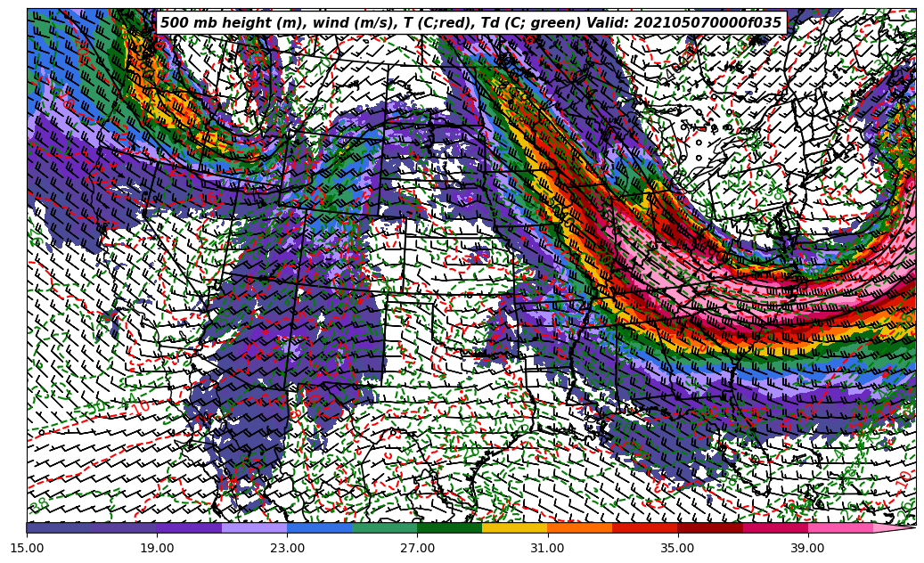Click the 15.00 colorbar tick label
This screenshot has height=563, width=924.
tap(28, 548)
